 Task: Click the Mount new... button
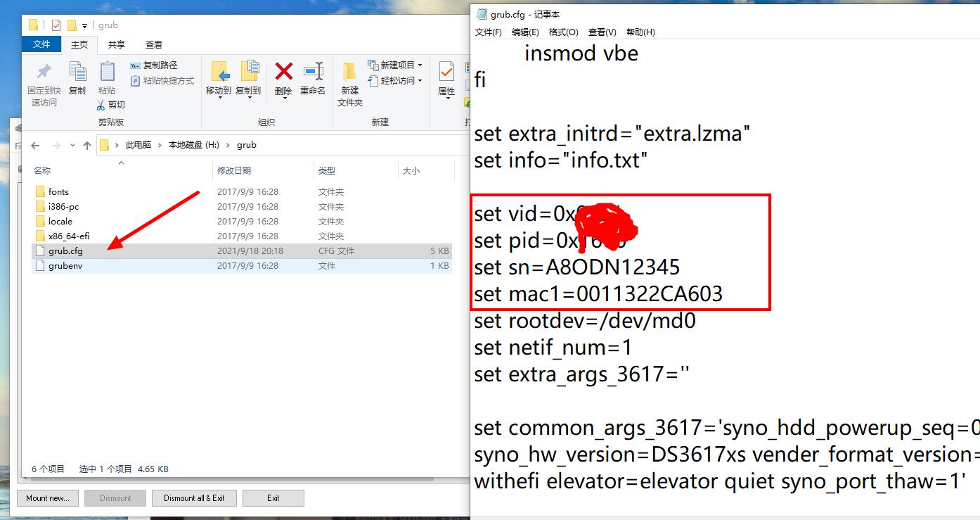(47, 498)
